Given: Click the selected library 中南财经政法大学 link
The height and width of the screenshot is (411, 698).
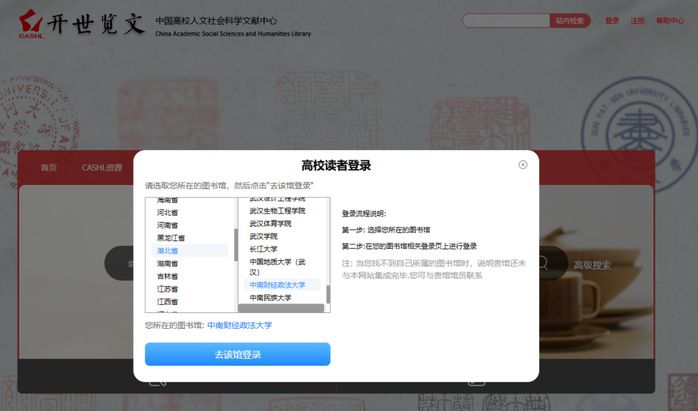Looking at the screenshot, I should pos(239,325).
